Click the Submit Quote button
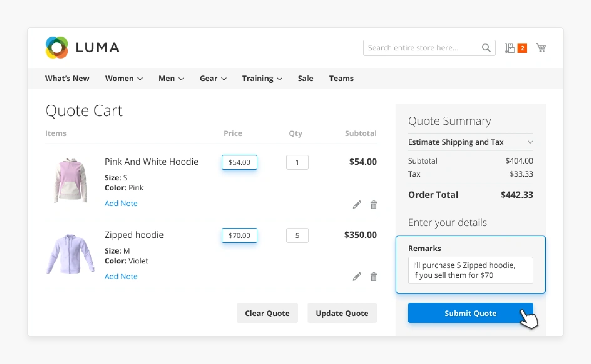 pyautogui.click(x=471, y=313)
